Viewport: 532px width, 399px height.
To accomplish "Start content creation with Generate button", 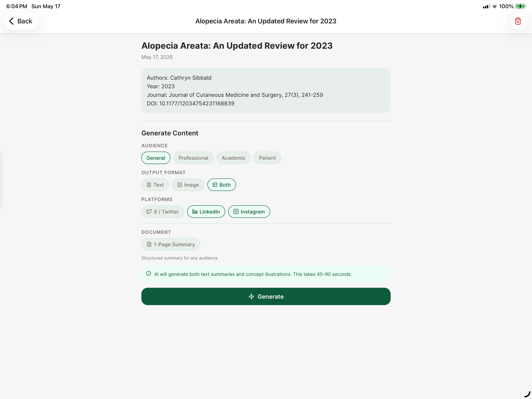I will pos(266,297).
